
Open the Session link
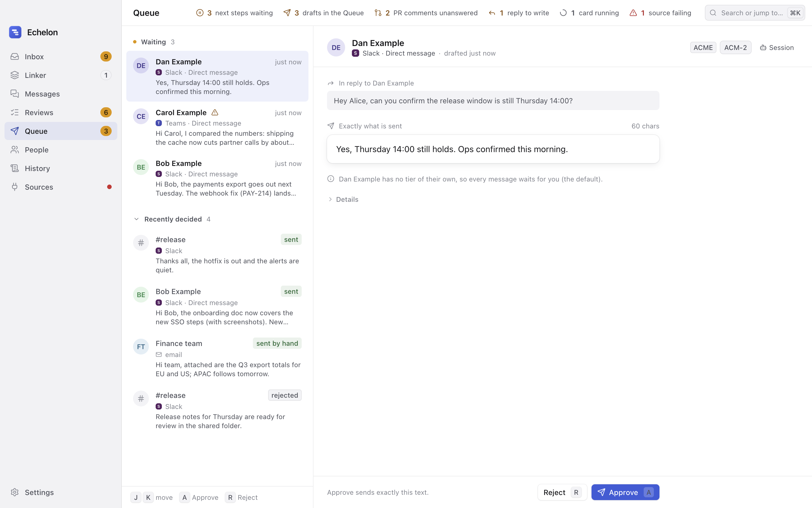click(777, 47)
